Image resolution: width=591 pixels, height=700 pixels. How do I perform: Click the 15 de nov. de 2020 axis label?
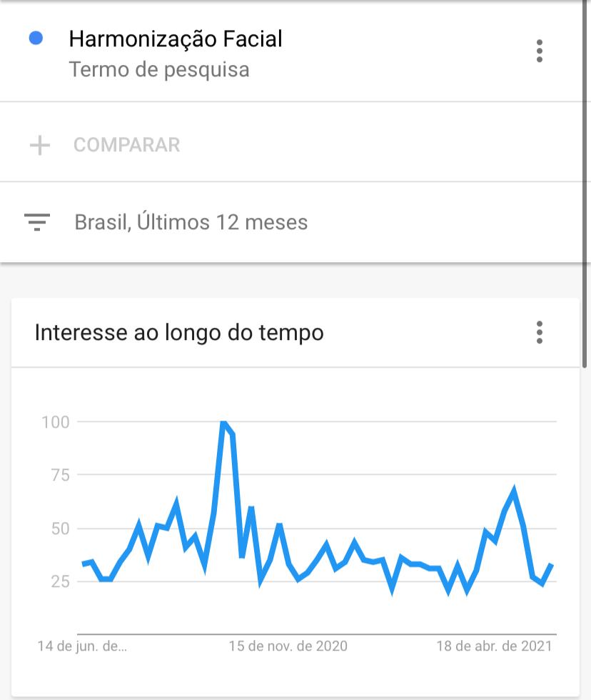tap(288, 646)
